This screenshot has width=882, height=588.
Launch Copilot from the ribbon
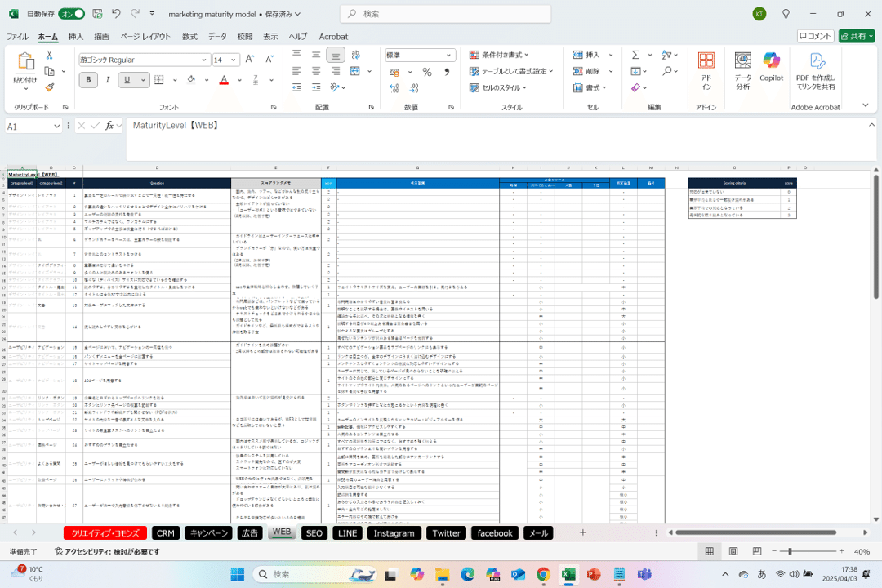(771, 68)
